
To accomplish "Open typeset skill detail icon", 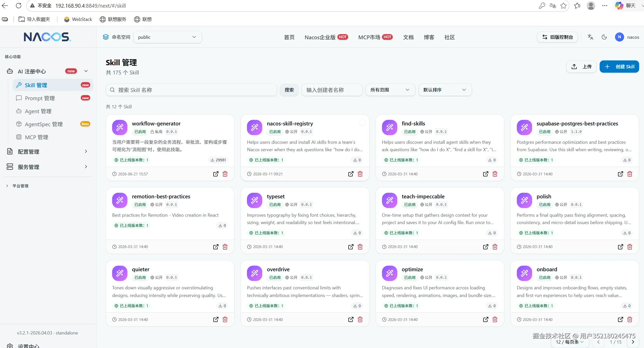I will point(351,247).
